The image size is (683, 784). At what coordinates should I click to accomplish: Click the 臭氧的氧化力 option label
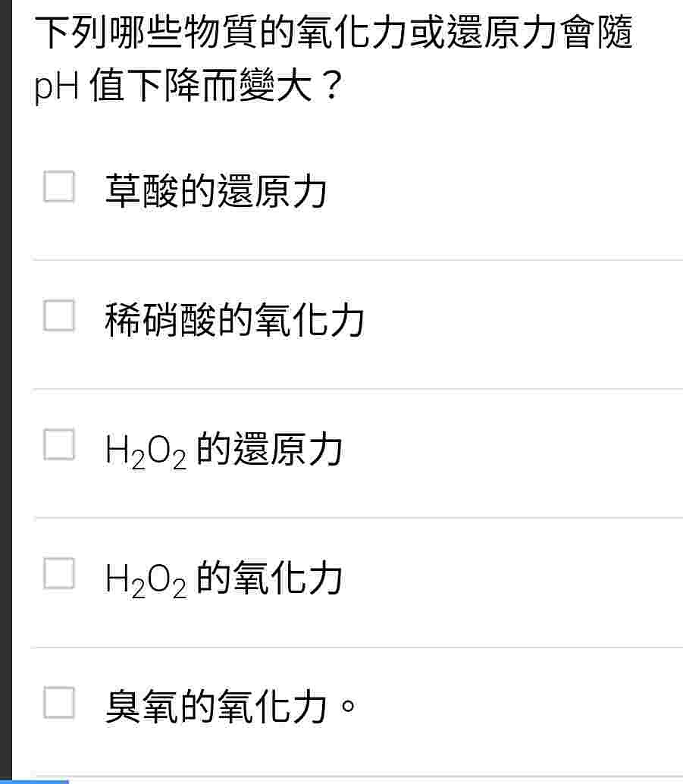[230, 707]
